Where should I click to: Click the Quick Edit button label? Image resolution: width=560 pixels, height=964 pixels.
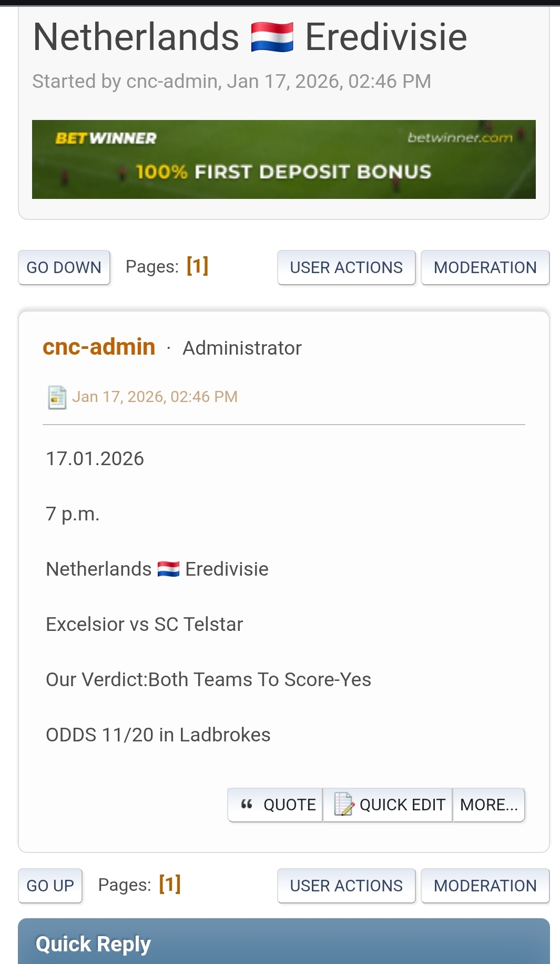pos(402,805)
